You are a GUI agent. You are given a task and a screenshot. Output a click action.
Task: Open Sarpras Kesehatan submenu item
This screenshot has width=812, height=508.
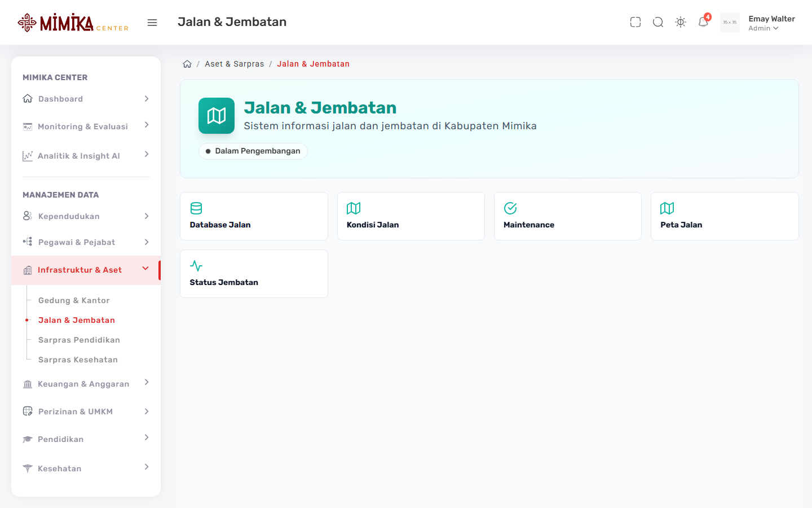[x=78, y=360]
